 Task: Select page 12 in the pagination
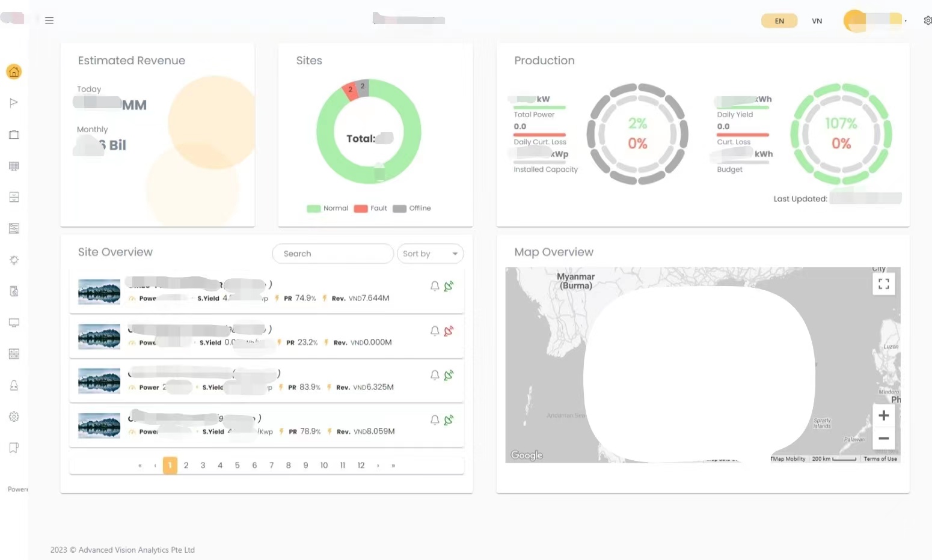(361, 466)
